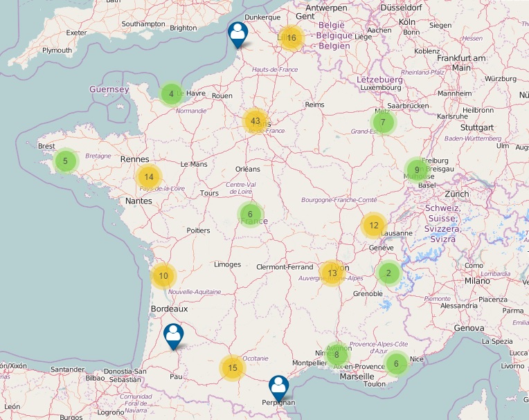Click the Plymouth city label
This screenshot has height=420, width=529.
coord(57,51)
